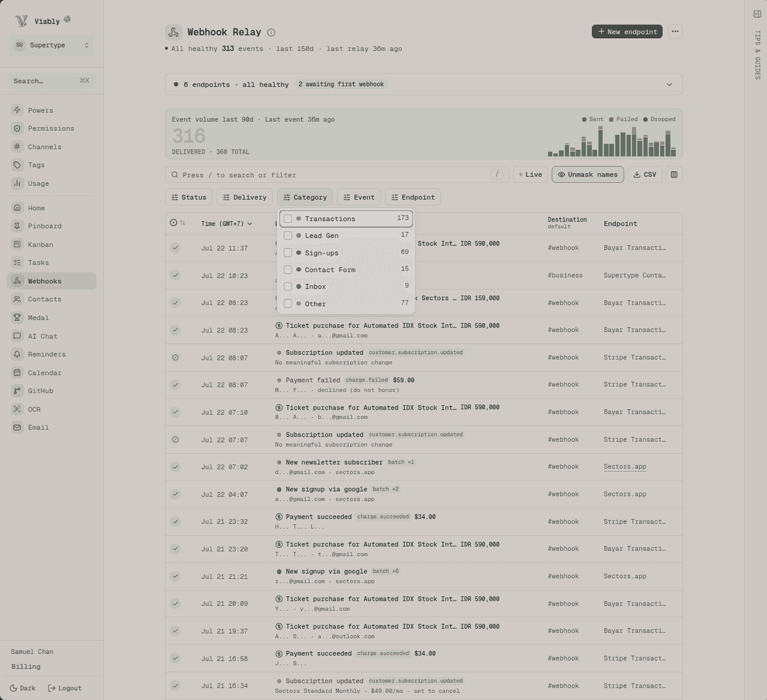Image resolution: width=767 pixels, height=700 pixels.
Task: Click the panel toggle icon above Tips & Guides
Action: click(757, 14)
